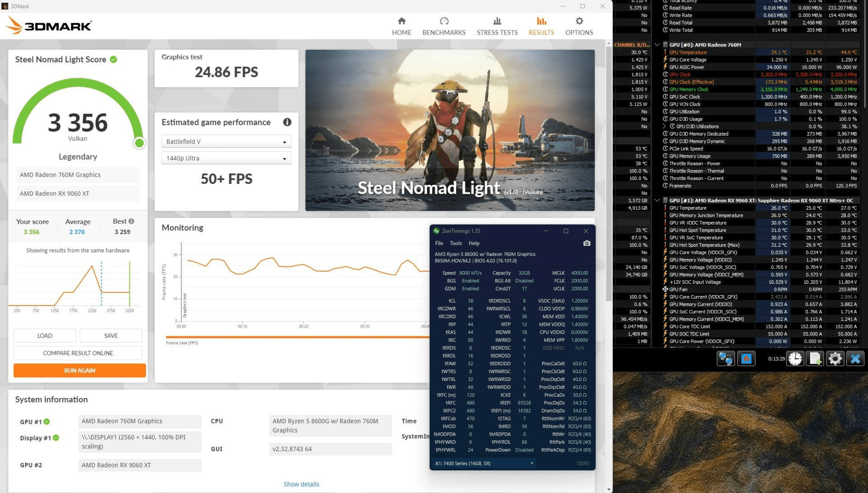Click the HWiNFO reset clock icon
This screenshot has width=868, height=493.
(x=795, y=359)
